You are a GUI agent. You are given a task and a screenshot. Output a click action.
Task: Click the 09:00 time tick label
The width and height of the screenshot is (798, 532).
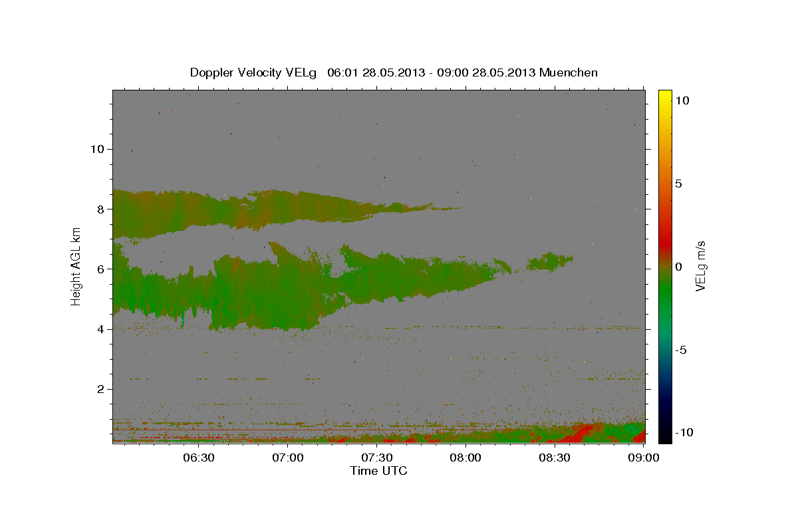tap(644, 458)
